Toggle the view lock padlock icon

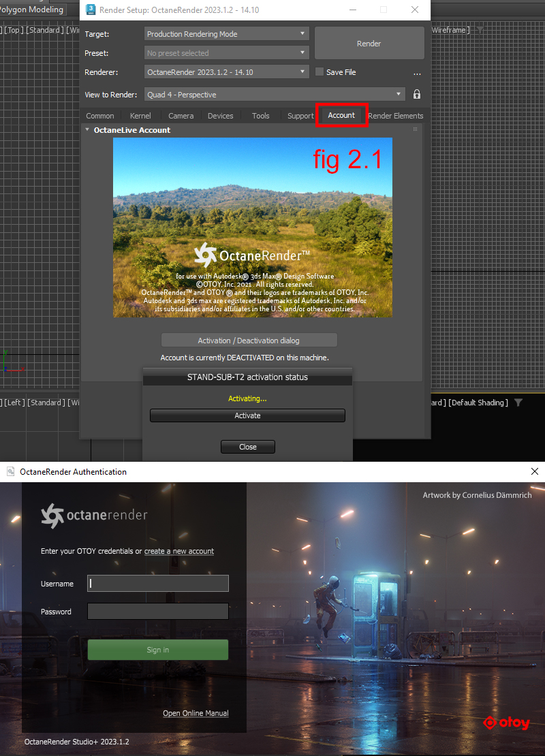(x=417, y=95)
